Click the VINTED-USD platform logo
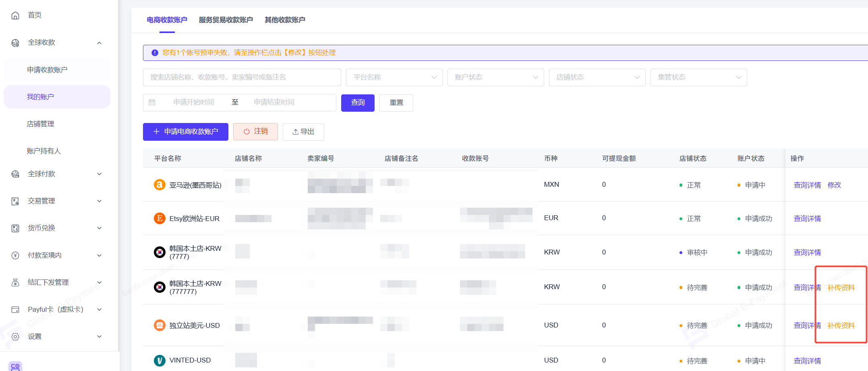Viewport: 868px width, 371px height. pyautogui.click(x=160, y=360)
